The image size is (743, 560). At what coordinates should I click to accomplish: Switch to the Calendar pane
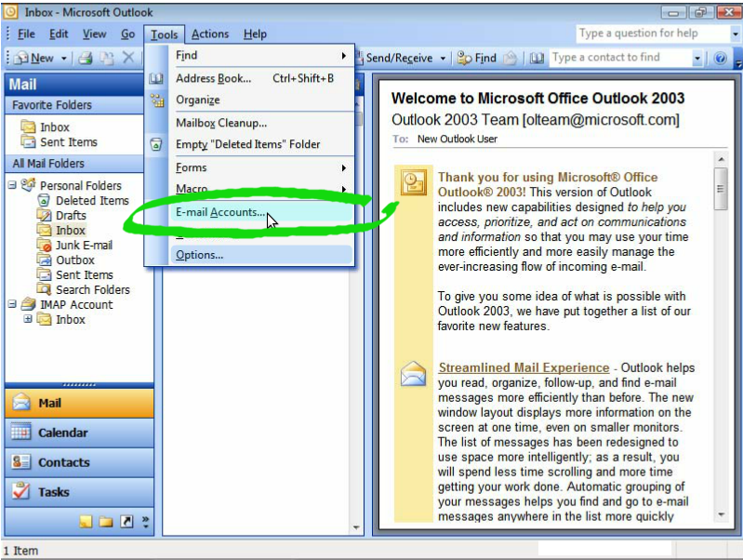point(79,433)
